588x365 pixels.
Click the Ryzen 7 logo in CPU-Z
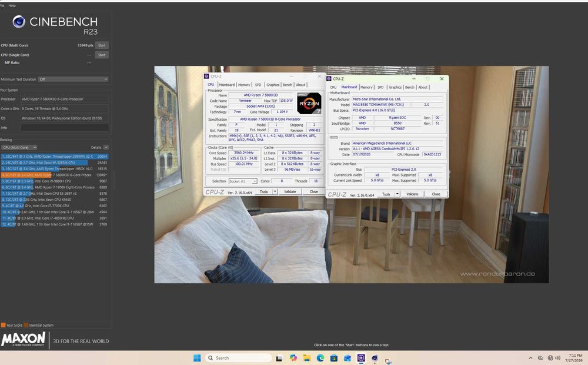pyautogui.click(x=309, y=103)
